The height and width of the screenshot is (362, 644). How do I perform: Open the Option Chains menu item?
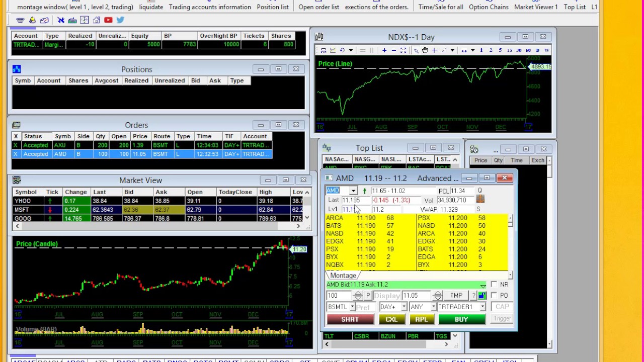pyautogui.click(x=489, y=7)
